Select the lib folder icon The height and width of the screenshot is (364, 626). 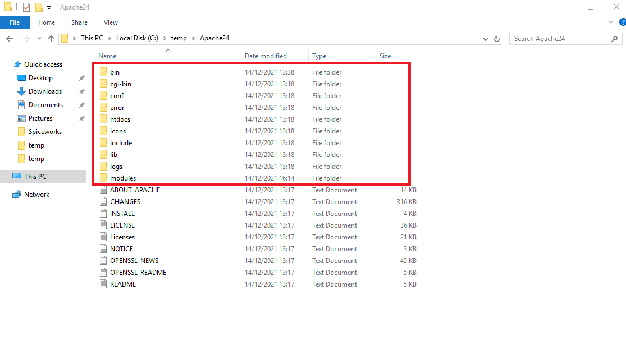(x=103, y=155)
